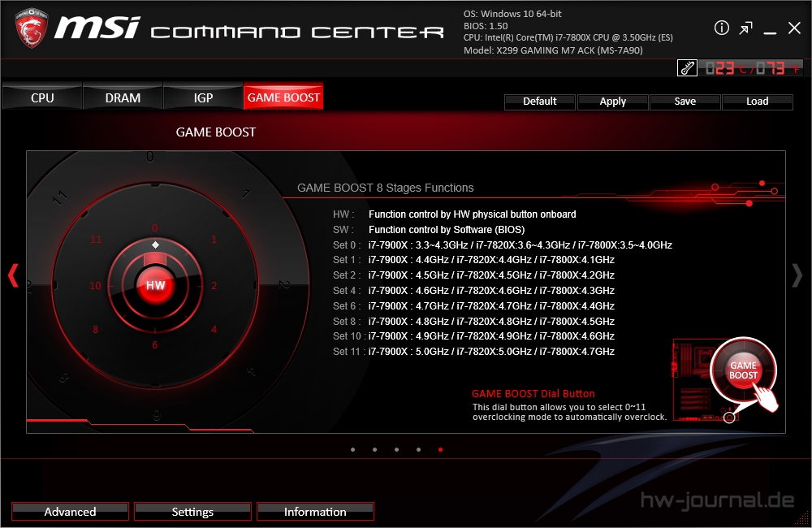
Task: Click the fifth red page dot
Action: coord(440,450)
